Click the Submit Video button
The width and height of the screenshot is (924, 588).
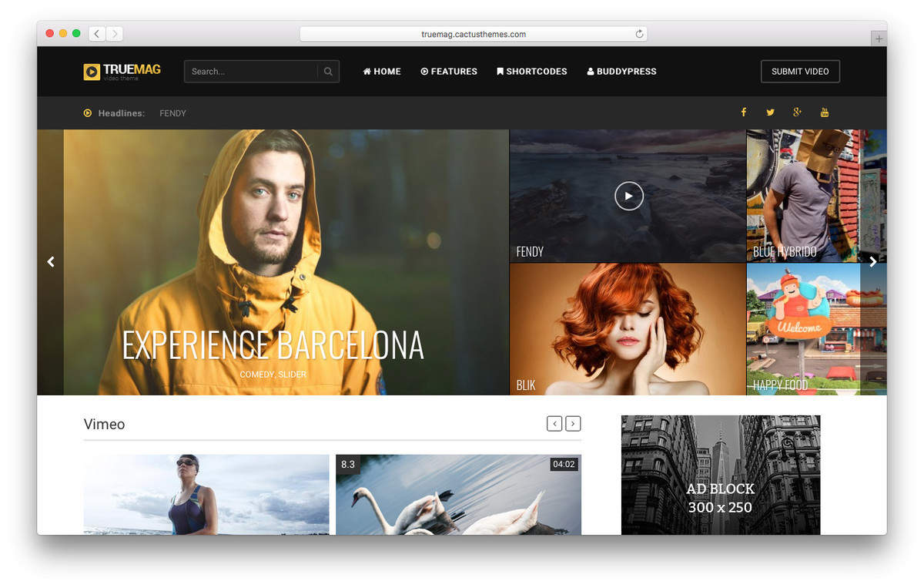coord(800,72)
